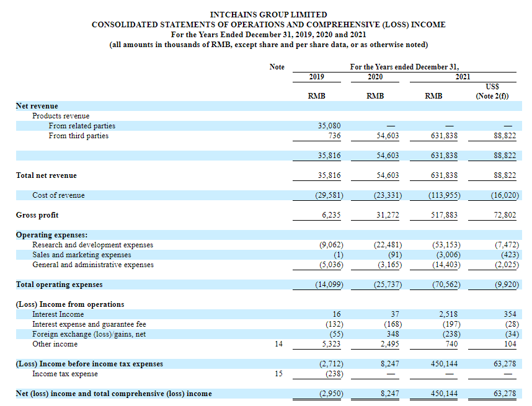The image size is (532, 406).
Task: Select (Loss) Income from operations label
Action: [70, 304]
